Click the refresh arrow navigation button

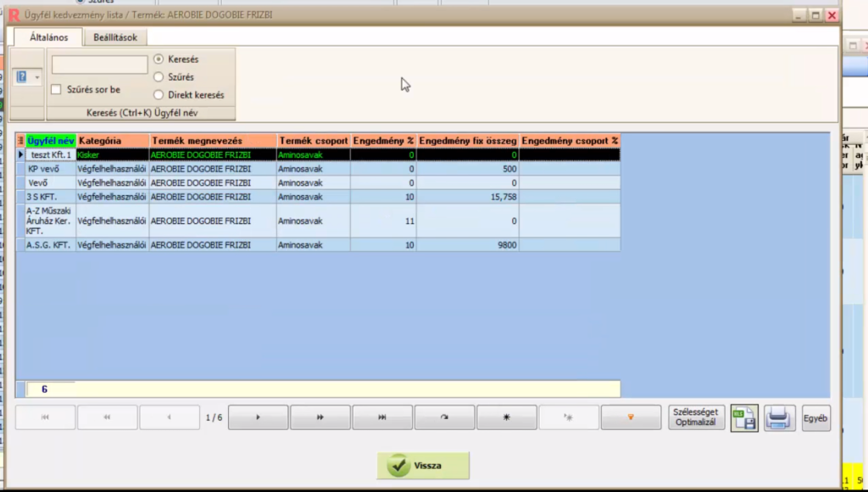(444, 417)
